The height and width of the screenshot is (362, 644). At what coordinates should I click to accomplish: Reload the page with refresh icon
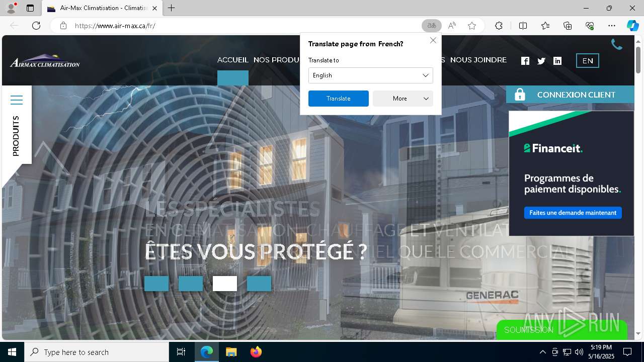coord(36,26)
